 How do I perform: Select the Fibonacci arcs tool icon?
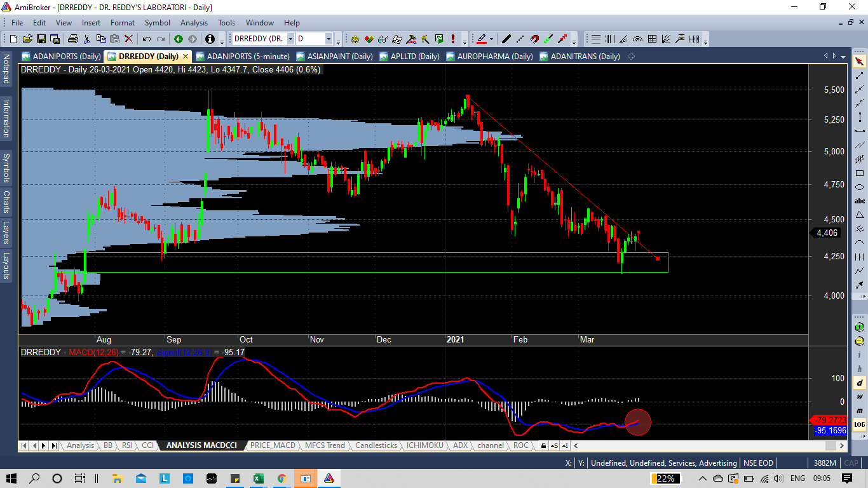[638, 39]
